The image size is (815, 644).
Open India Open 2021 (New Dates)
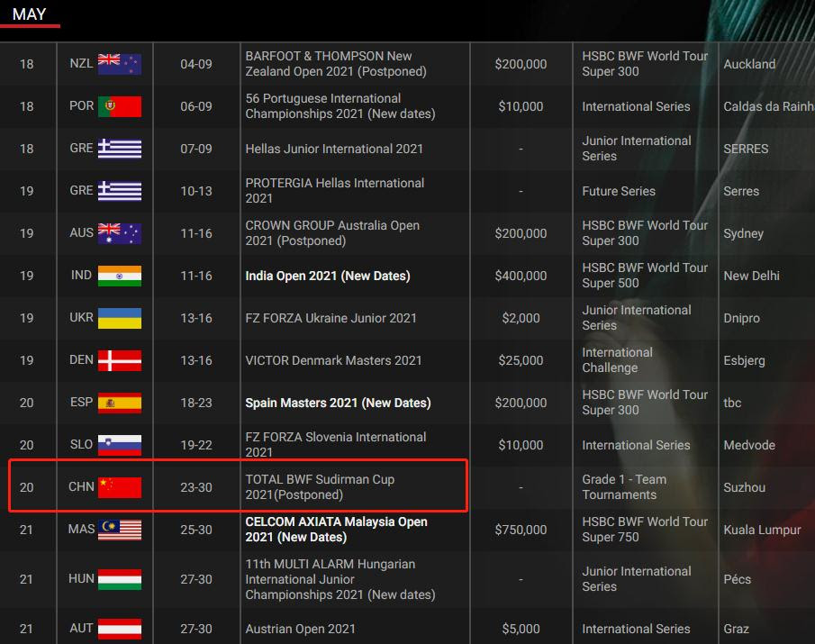[328, 276]
